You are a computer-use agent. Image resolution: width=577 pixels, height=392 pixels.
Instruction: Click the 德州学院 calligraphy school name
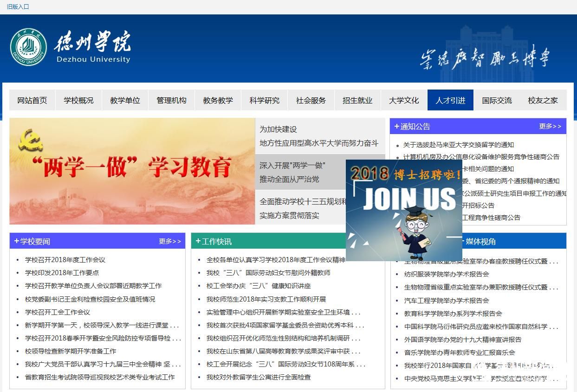[92, 42]
